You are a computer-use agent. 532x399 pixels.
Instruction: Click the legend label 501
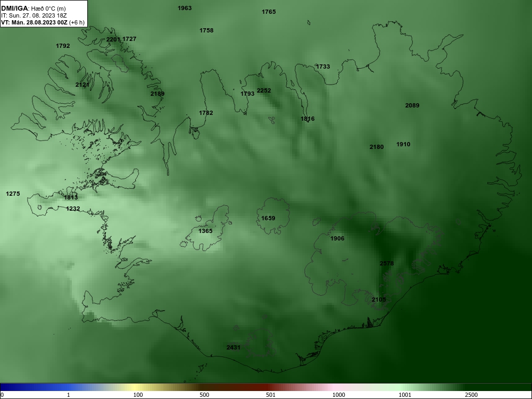271,395
